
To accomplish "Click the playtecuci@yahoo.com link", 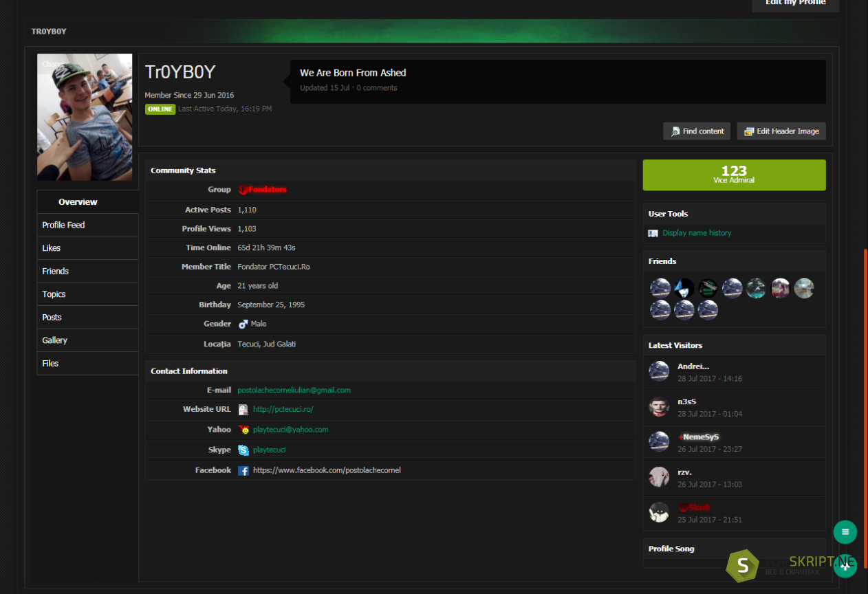I will click(290, 430).
